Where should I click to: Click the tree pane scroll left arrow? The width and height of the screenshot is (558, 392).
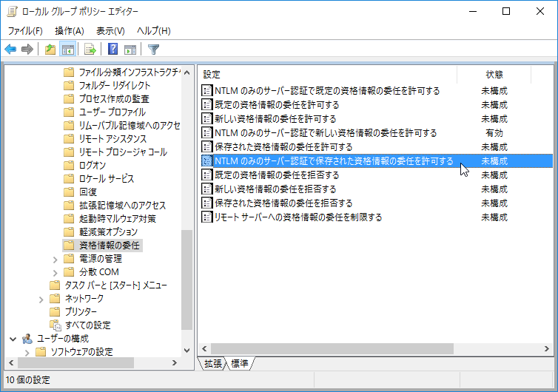pyautogui.click(x=11, y=363)
